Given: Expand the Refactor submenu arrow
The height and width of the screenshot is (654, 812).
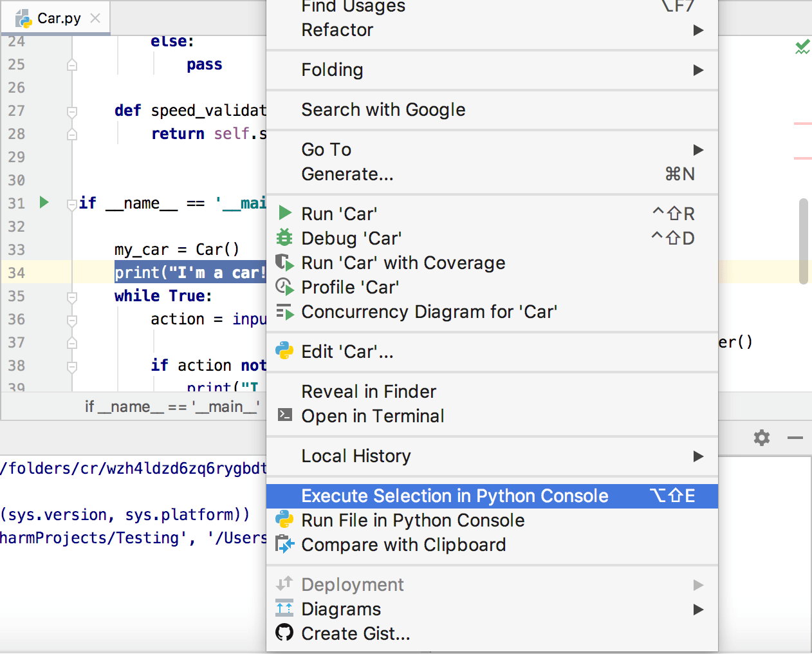Looking at the screenshot, I should click(x=699, y=30).
